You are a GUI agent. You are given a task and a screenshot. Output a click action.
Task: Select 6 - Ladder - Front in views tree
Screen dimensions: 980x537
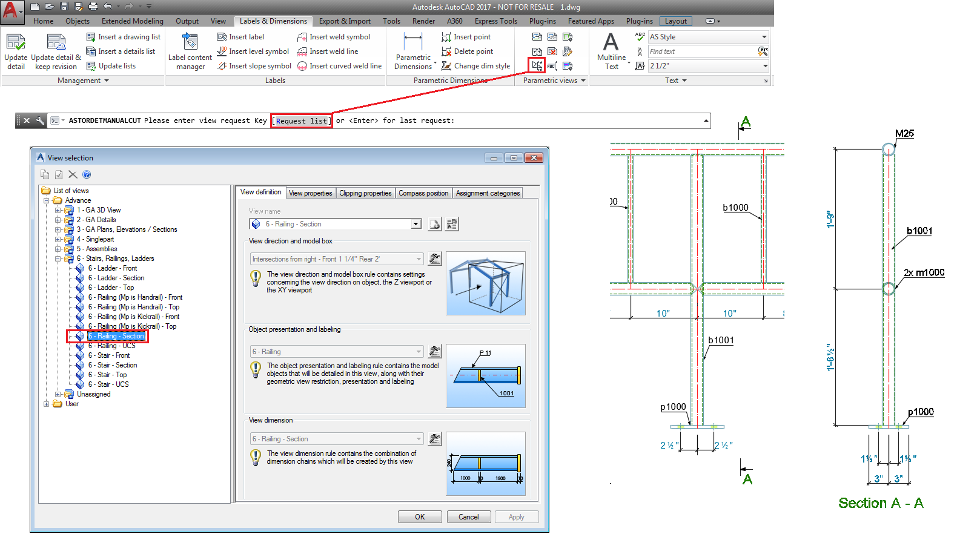click(x=113, y=268)
